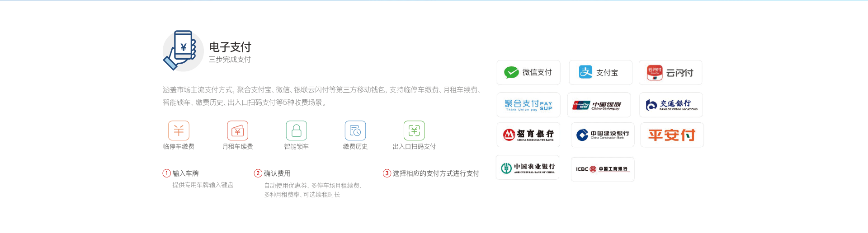Screen dimensions: 868x233
Task: Open the payment history (缴费历史) icon
Action: [x=355, y=130]
